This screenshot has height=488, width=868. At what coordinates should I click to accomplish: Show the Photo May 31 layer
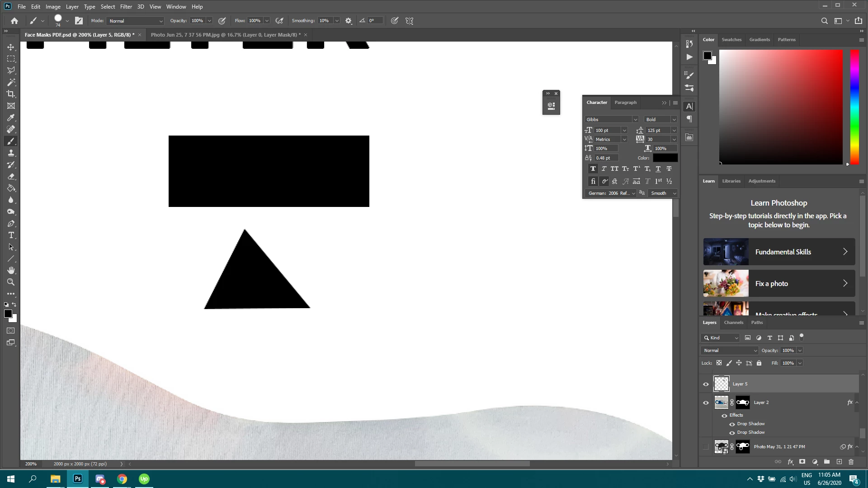pyautogui.click(x=706, y=447)
